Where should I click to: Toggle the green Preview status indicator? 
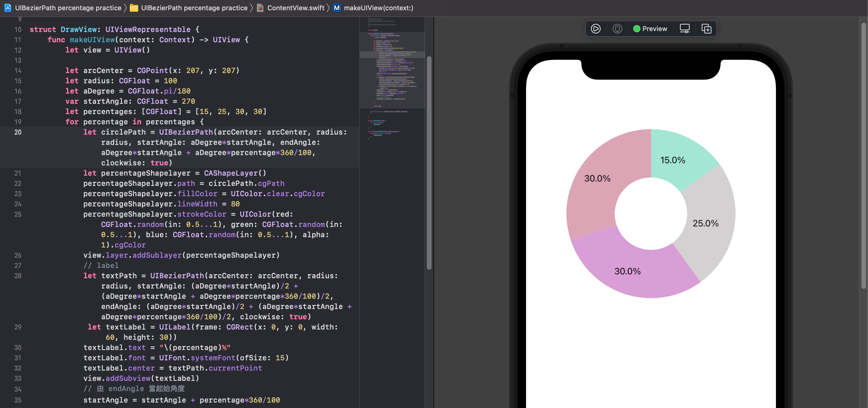(637, 29)
